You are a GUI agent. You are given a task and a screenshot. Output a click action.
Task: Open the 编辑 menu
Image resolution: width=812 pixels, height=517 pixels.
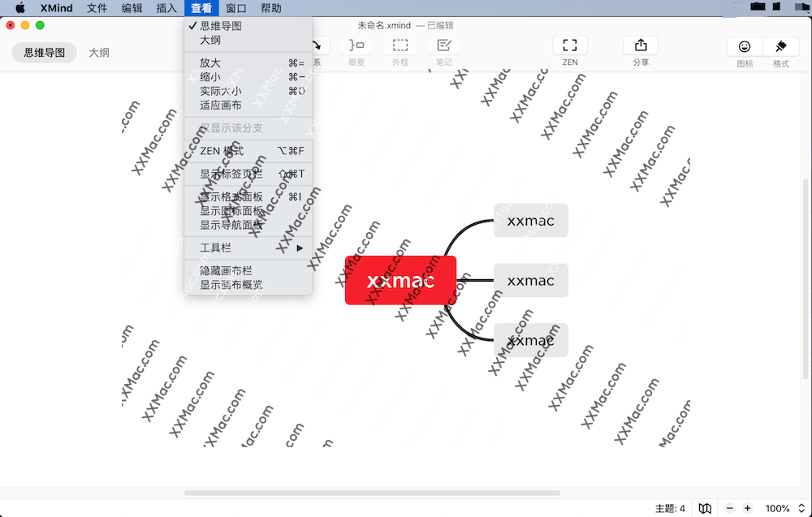(132, 8)
